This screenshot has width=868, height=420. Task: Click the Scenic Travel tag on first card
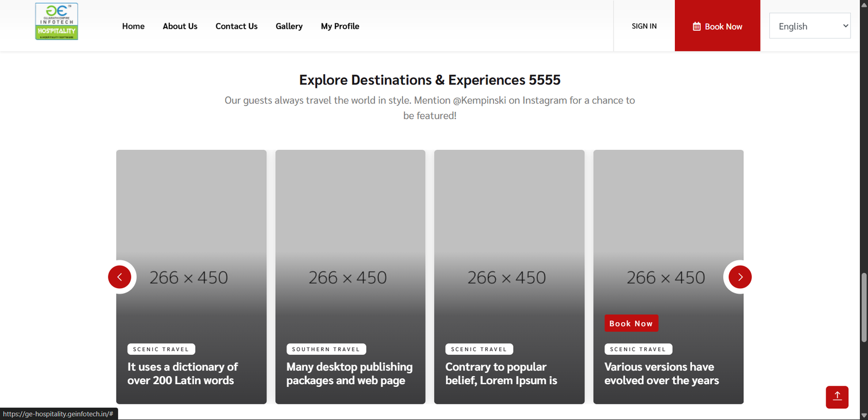coord(161,349)
